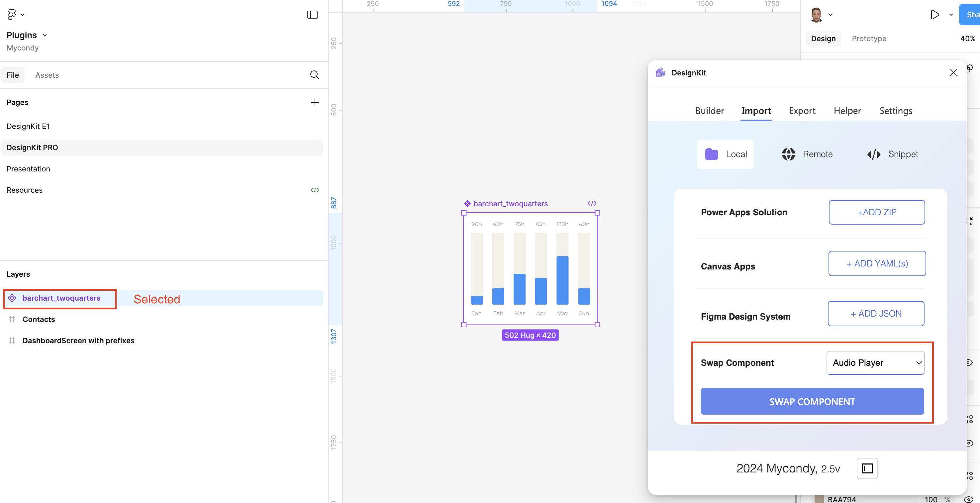Toggle the sidebar panel layout icon
The height and width of the screenshot is (503, 980).
pyautogui.click(x=312, y=15)
